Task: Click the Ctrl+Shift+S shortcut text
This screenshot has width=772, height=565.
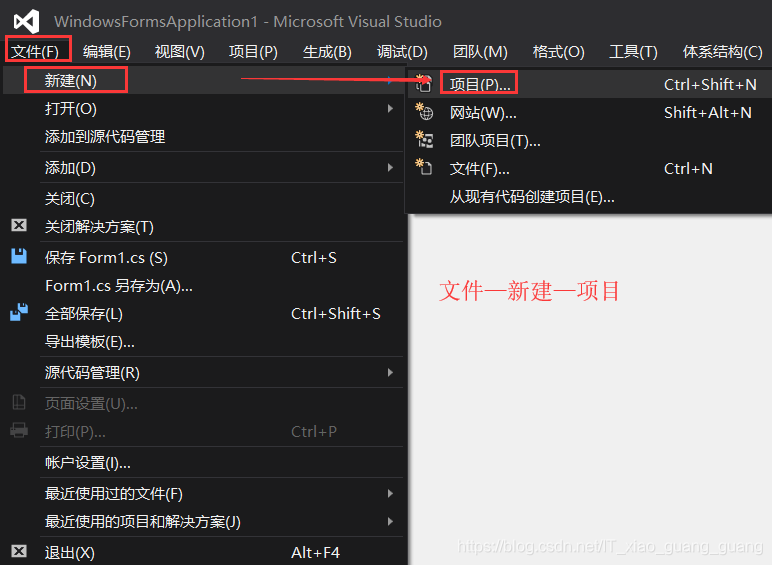Action: click(x=336, y=314)
